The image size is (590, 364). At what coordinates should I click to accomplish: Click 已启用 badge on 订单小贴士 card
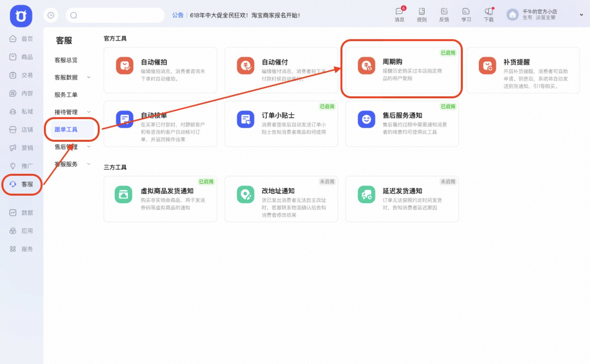[x=327, y=107]
